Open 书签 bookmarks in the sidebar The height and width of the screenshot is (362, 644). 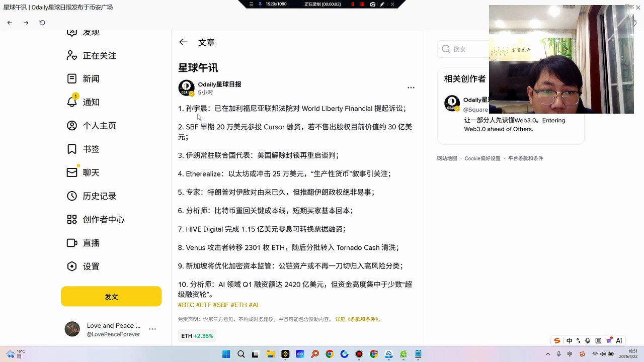[x=84, y=149]
